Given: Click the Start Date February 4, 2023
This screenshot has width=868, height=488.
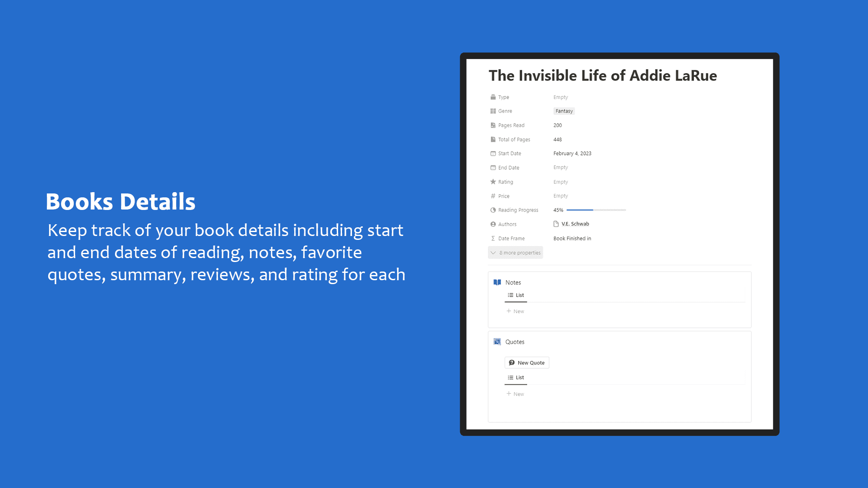Looking at the screenshot, I should pos(572,154).
